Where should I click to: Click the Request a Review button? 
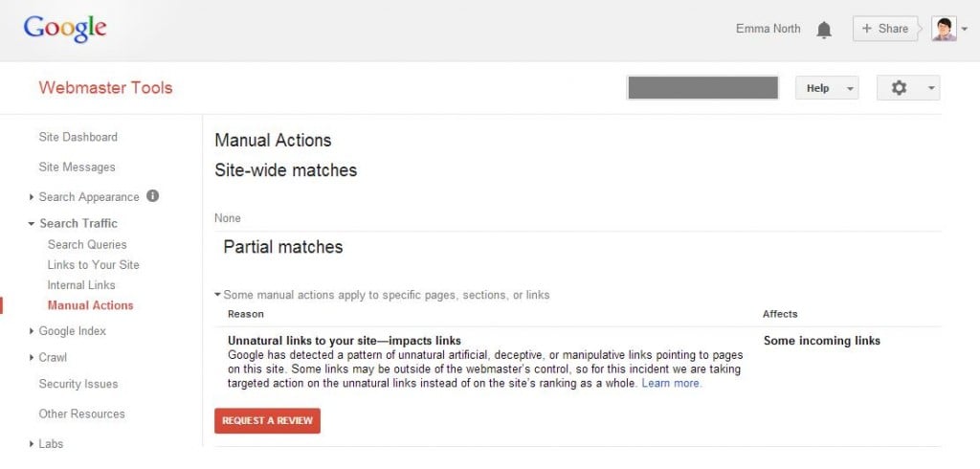(x=268, y=421)
